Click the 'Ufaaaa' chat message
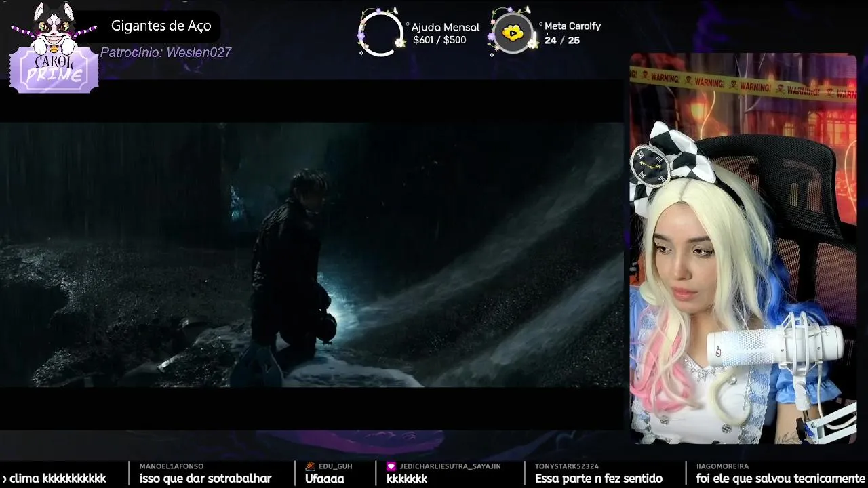 325,479
